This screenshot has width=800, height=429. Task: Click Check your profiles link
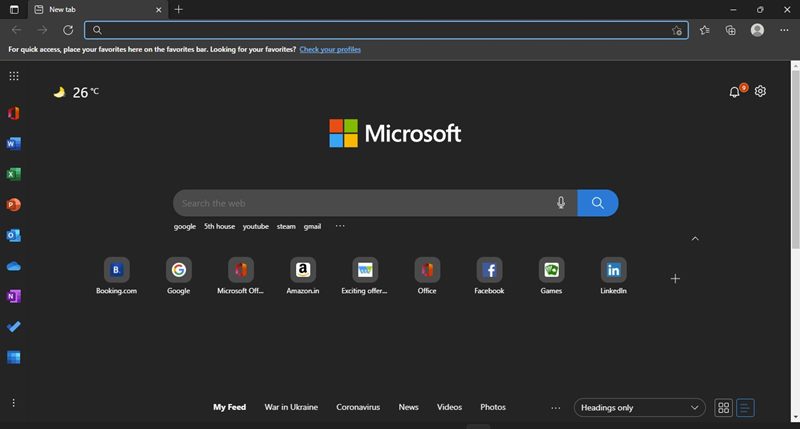pyautogui.click(x=330, y=49)
